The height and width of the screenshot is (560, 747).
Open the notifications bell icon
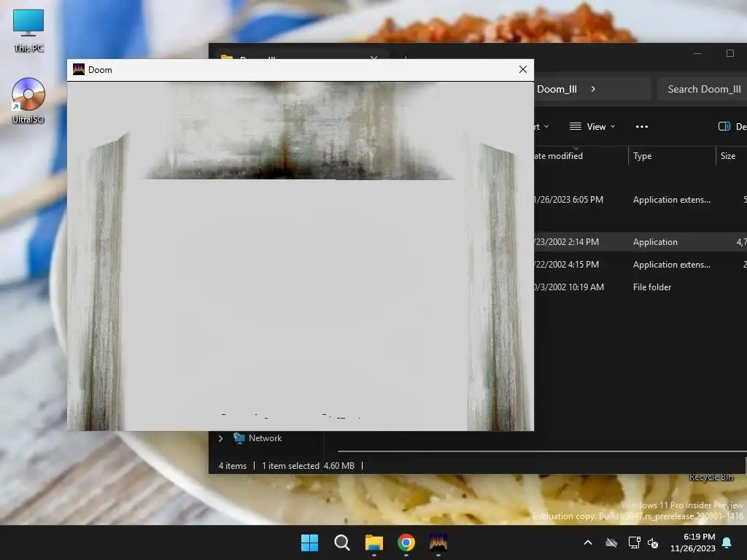tap(727, 542)
